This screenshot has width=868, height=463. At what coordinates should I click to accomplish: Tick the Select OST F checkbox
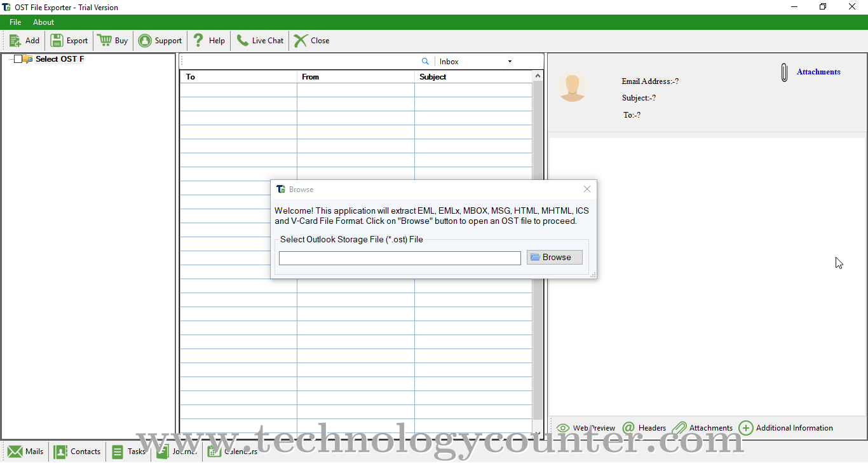coord(18,59)
